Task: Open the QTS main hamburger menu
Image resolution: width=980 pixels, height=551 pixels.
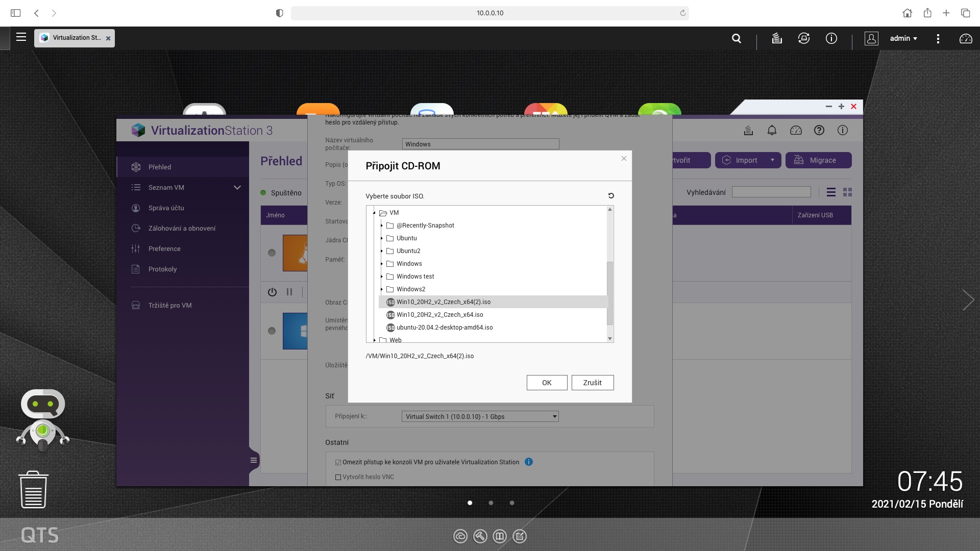Action: pyautogui.click(x=21, y=37)
